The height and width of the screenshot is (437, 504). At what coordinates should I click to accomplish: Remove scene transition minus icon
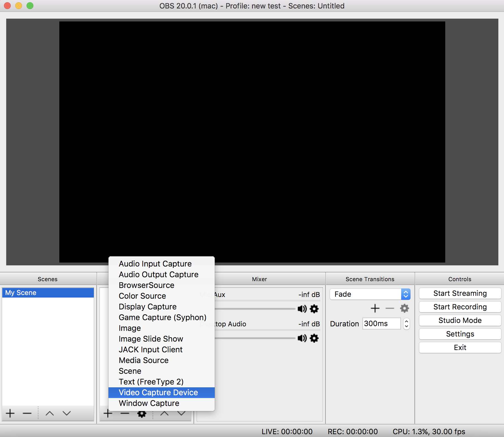pyautogui.click(x=390, y=308)
